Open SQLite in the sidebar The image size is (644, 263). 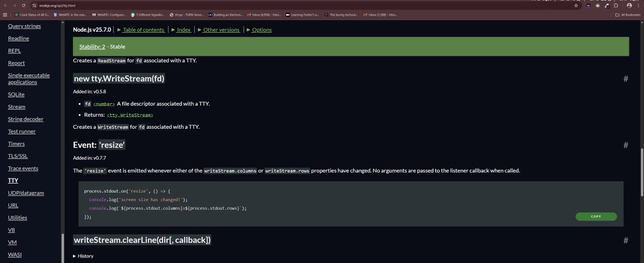[16, 94]
